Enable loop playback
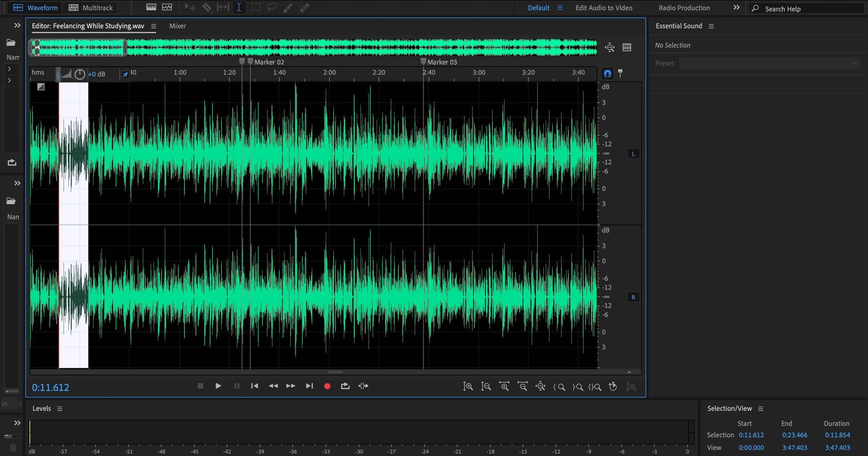The width and height of the screenshot is (868, 456). pyautogui.click(x=345, y=386)
